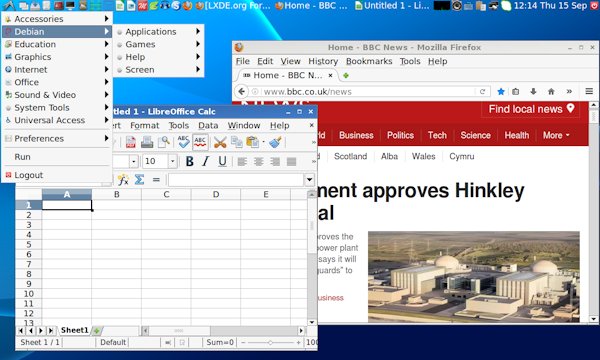Screen dimensions: 600x360
Task: Add a new sheet with plus icon
Action: 96,331
